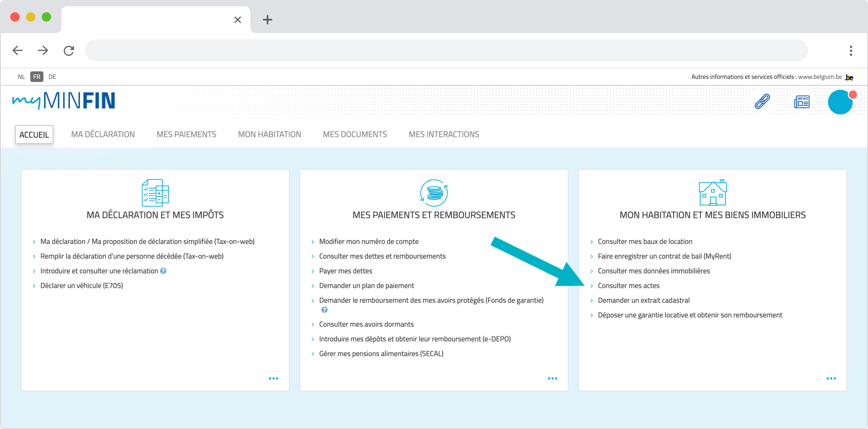868x429 pixels.
Task: Click Consulter mes baux de location
Action: pyautogui.click(x=645, y=242)
